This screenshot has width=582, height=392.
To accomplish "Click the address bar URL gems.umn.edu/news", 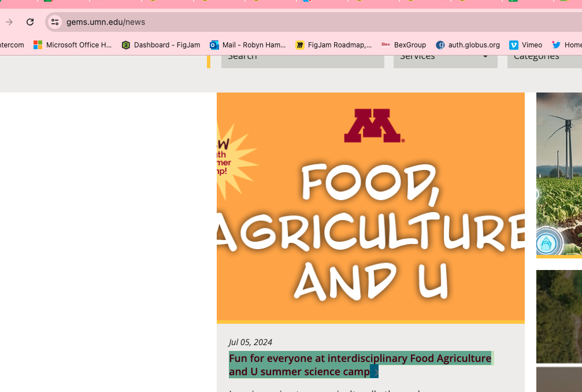I will 106,22.
